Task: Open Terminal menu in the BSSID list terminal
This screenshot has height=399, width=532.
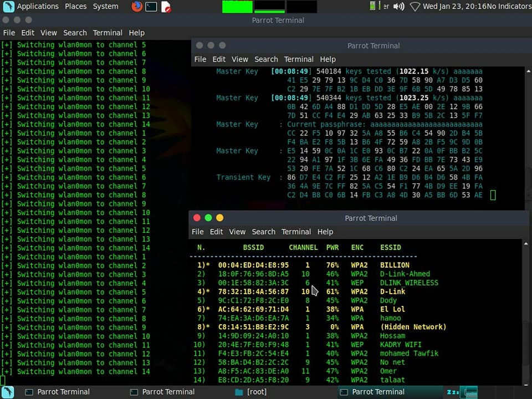Action: click(296, 232)
